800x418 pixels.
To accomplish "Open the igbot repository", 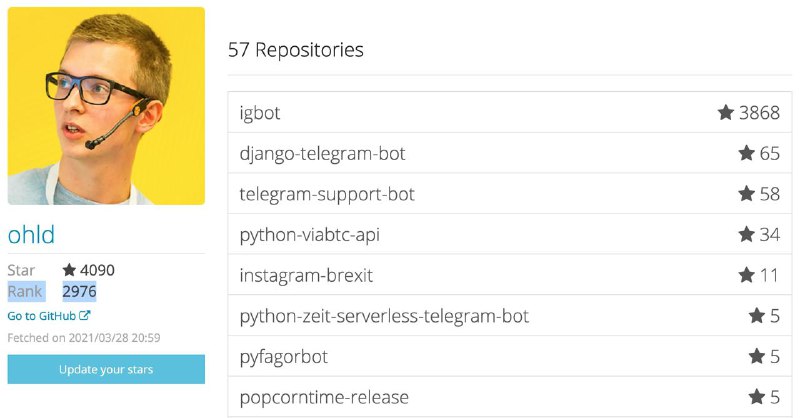I will click(x=260, y=113).
